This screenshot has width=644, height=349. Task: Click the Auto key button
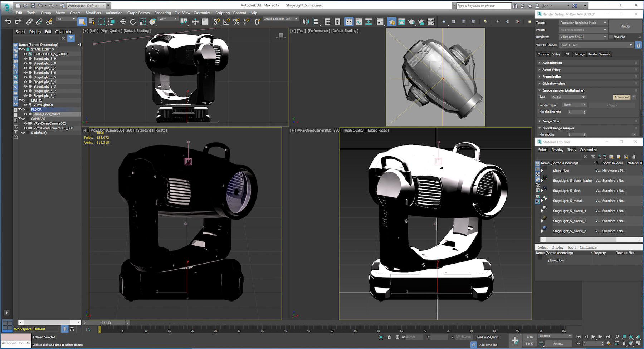(x=530, y=337)
